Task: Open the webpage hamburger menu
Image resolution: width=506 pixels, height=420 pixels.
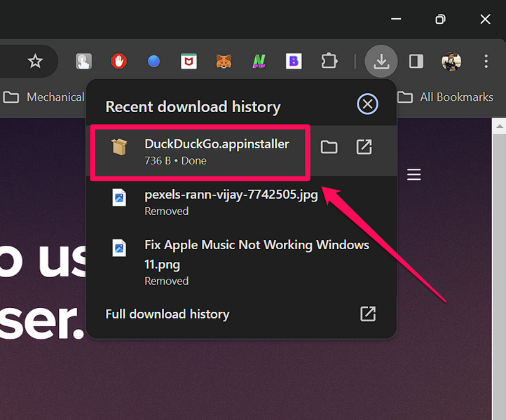Action: pyautogui.click(x=414, y=174)
